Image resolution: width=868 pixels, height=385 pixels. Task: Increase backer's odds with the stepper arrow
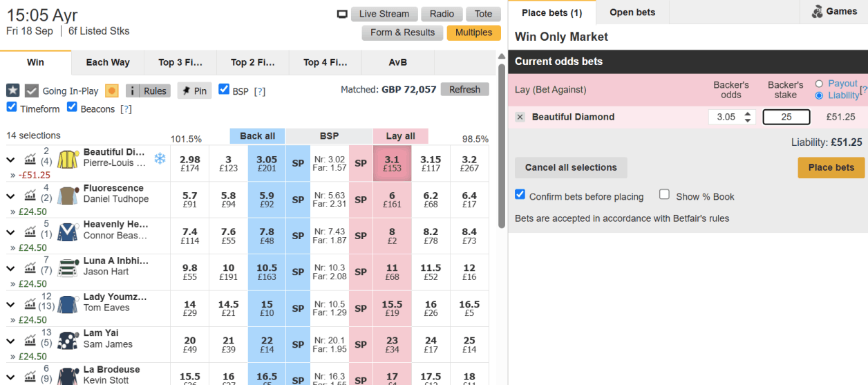[x=746, y=114]
